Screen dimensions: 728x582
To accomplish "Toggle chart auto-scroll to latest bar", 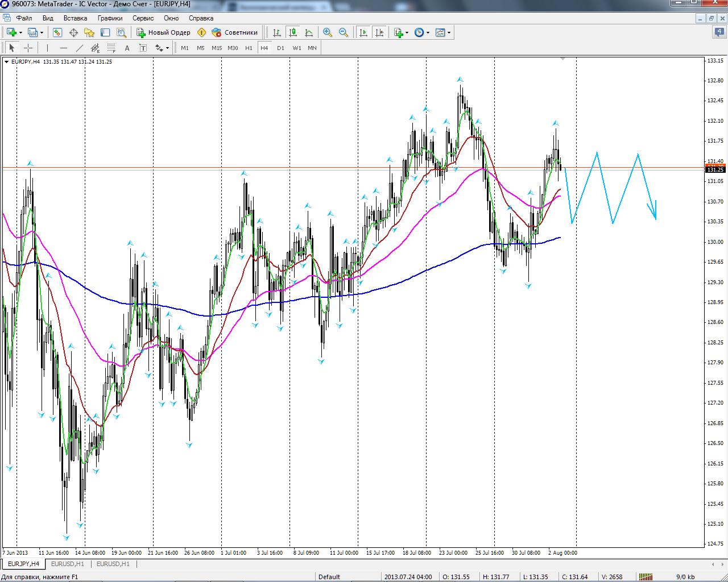I will (x=363, y=32).
